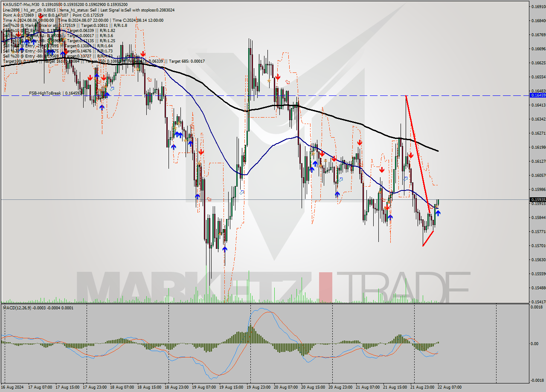Select the blue buy arrow below the 20 Aug 23:00 candles
Viewport: 546px width, 392px height.
(x=337, y=194)
